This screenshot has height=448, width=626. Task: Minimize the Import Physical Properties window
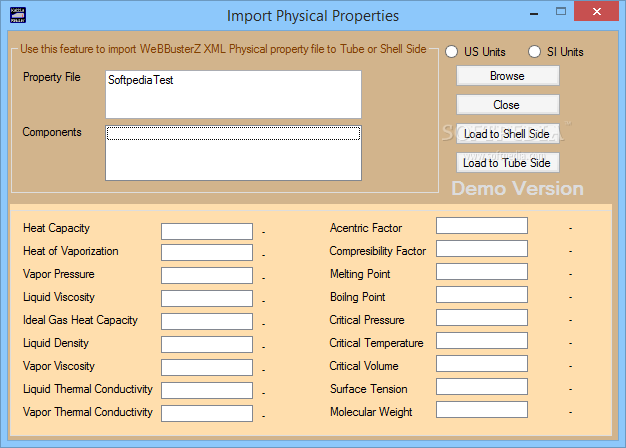point(534,13)
